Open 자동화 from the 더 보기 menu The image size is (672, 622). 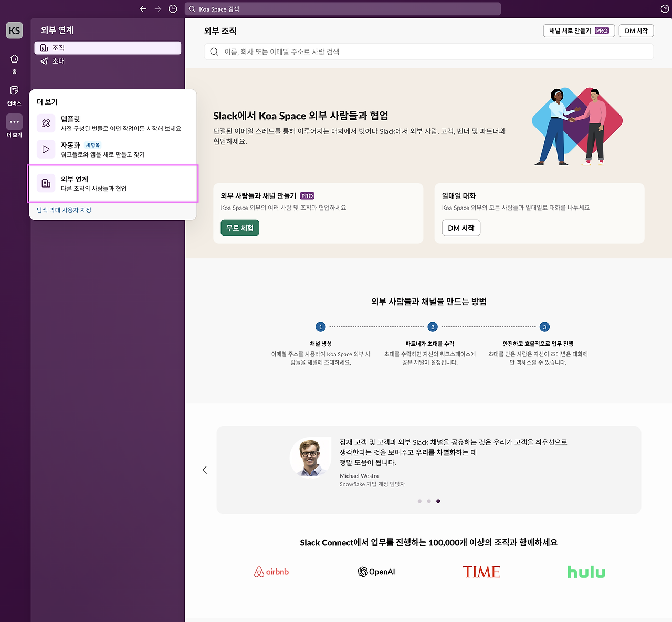[113, 149]
